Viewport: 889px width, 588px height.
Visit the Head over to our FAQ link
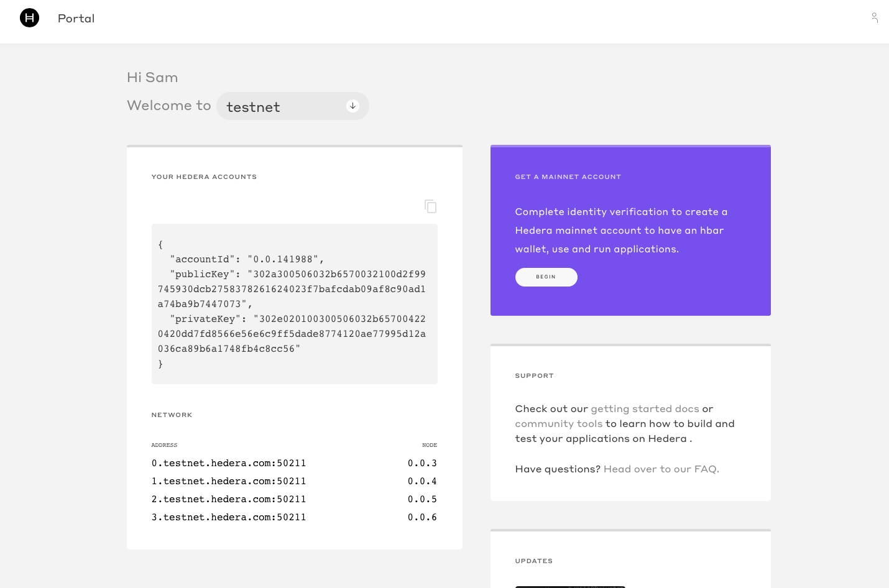pyautogui.click(x=661, y=469)
